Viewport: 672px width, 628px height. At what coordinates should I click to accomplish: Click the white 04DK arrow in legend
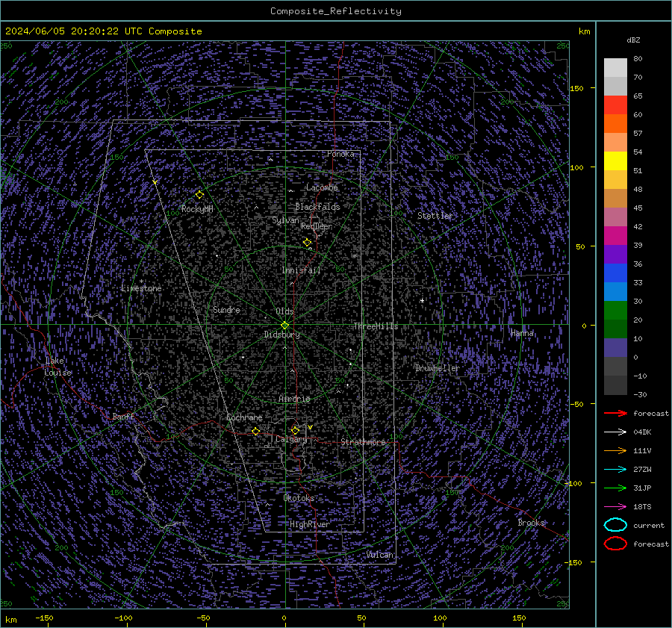[x=615, y=432]
